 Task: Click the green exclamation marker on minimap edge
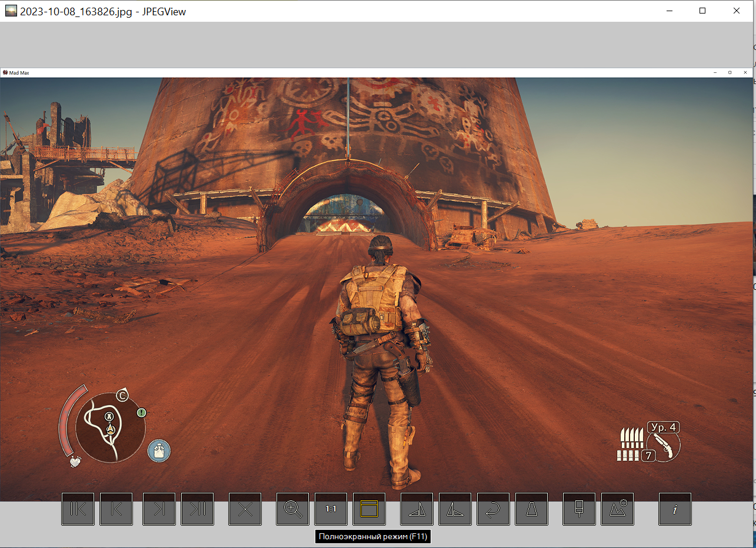click(141, 413)
